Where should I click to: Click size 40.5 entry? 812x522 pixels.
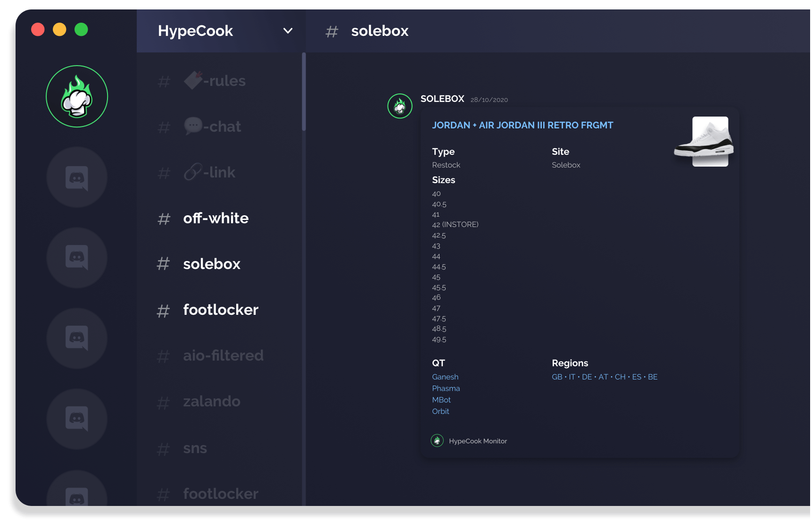pyautogui.click(x=439, y=204)
